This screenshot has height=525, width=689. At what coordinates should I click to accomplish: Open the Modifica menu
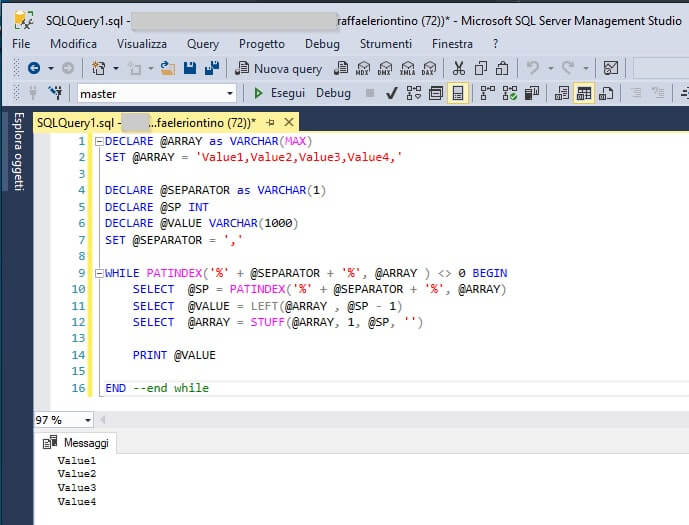73,44
